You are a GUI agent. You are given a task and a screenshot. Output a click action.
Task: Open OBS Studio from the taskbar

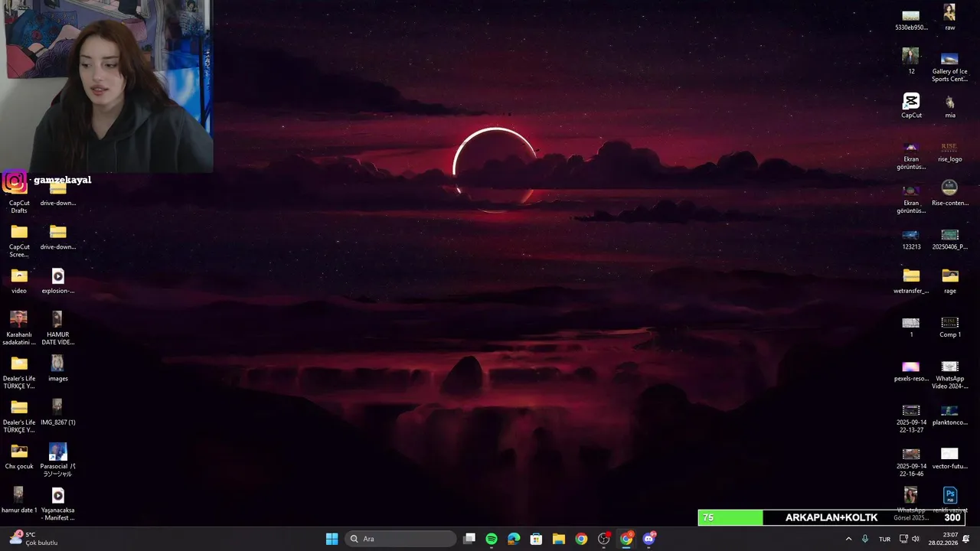(x=604, y=539)
